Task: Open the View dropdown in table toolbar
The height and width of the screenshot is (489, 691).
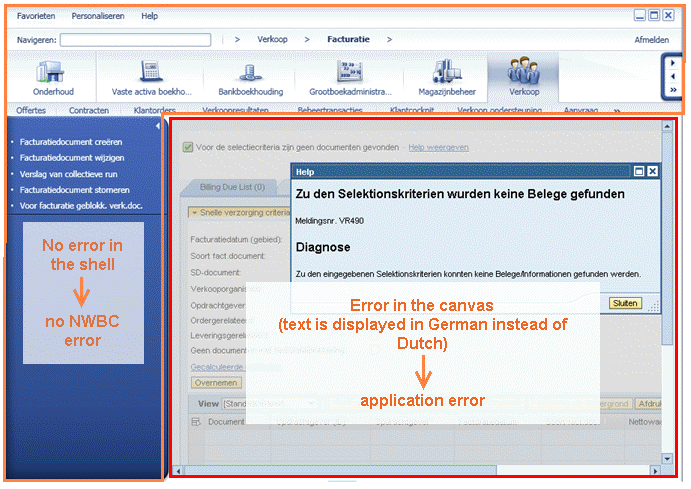Action: [x=269, y=404]
